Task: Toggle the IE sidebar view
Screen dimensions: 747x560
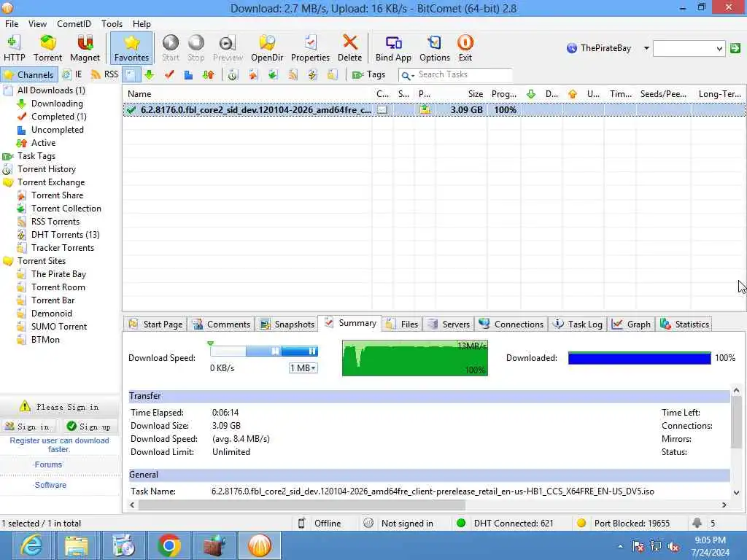Action: (72, 75)
